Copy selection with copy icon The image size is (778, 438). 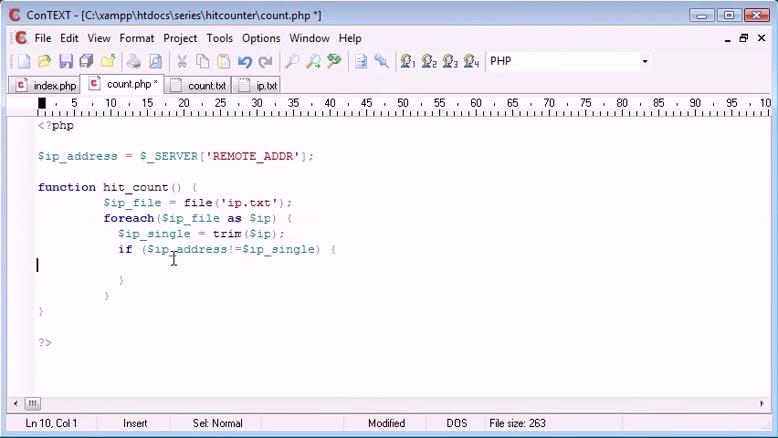point(202,62)
